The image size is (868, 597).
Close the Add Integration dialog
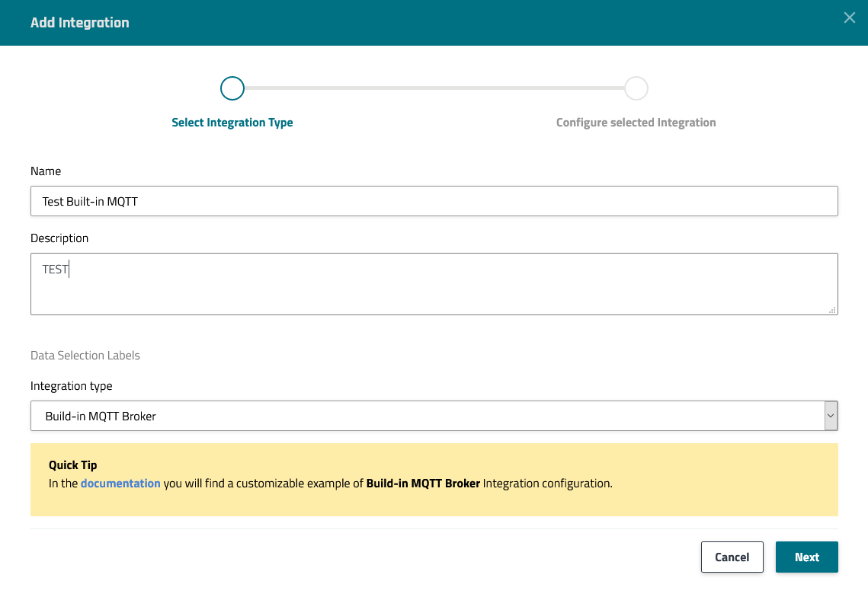point(849,18)
